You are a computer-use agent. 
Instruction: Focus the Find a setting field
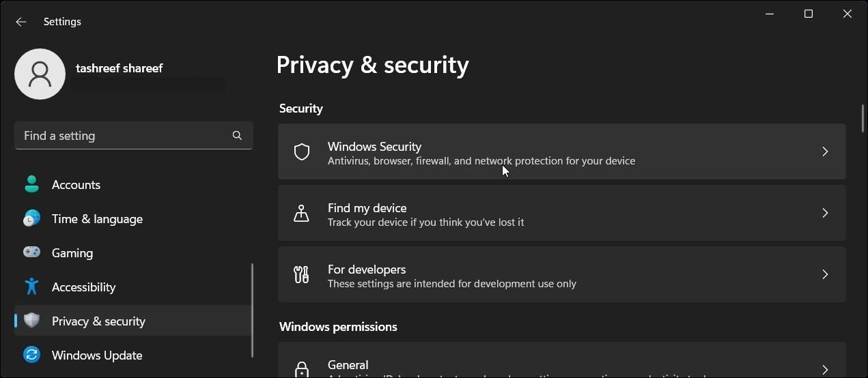click(x=123, y=136)
